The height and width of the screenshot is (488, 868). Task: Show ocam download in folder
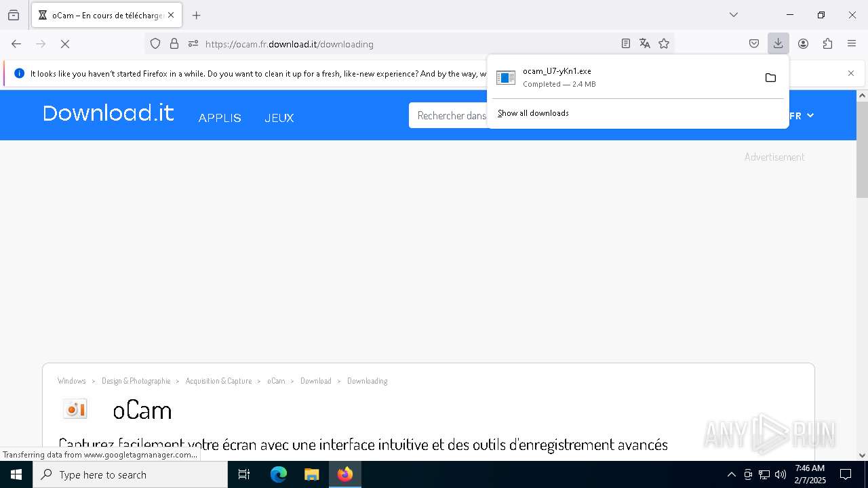770,78
